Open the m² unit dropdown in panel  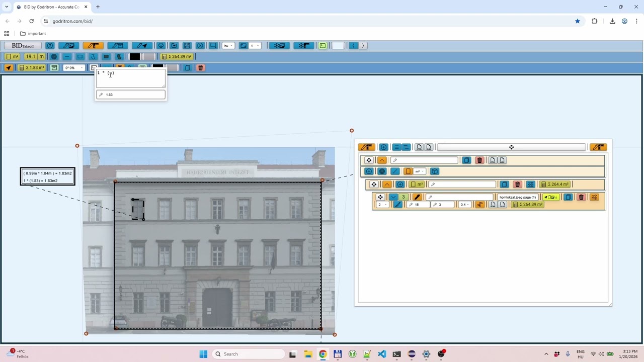point(420,171)
